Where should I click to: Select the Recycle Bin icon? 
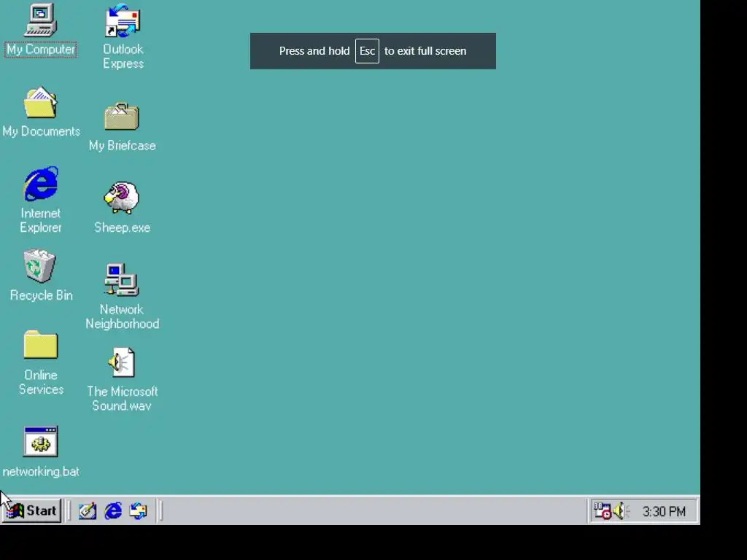[40, 265]
